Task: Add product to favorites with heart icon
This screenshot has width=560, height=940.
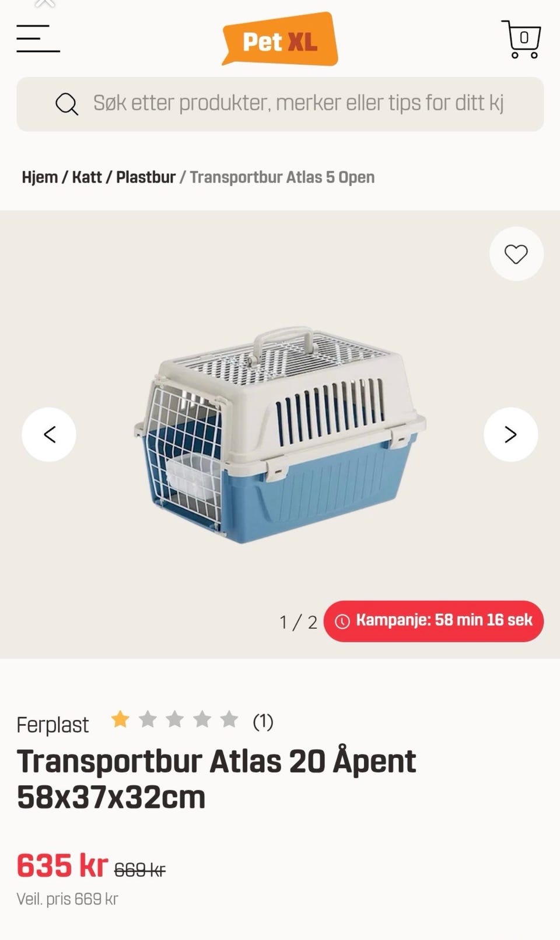Action: [516, 254]
